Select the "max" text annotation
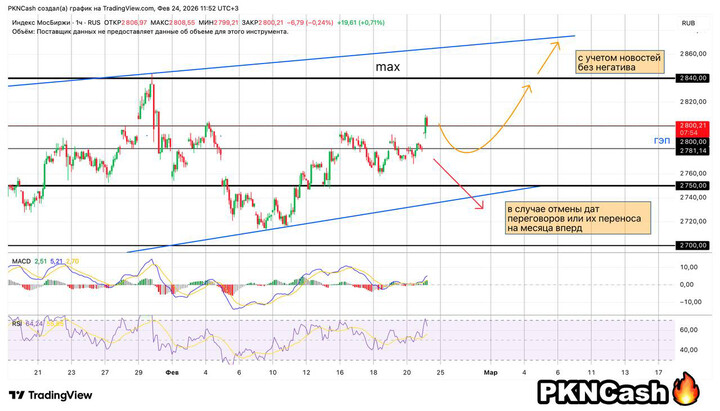This screenshot has height=411, width=720. 388,67
